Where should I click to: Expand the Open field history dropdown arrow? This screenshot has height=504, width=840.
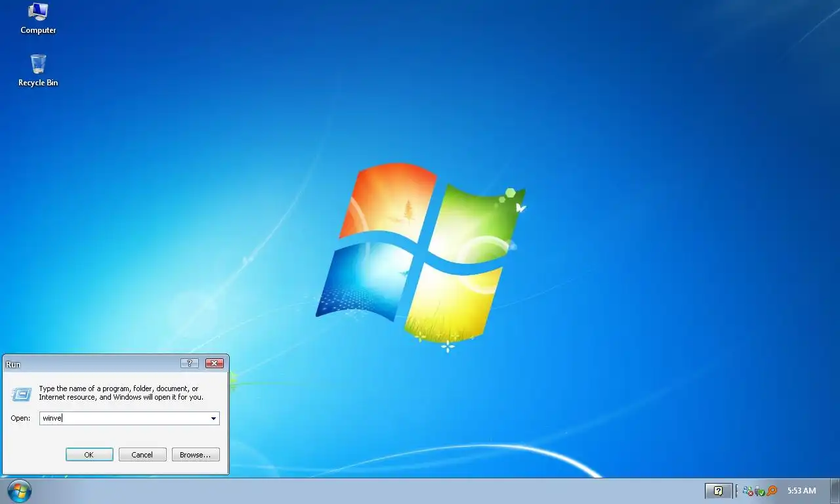213,418
